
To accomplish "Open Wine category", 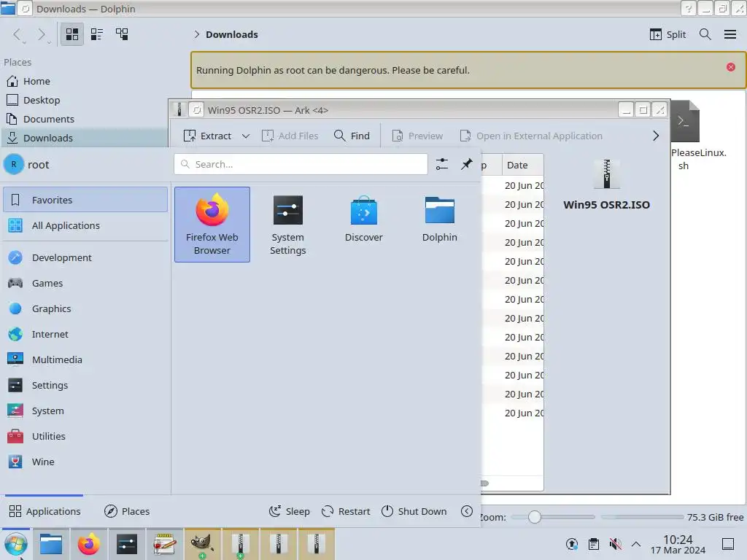I will [85, 462].
